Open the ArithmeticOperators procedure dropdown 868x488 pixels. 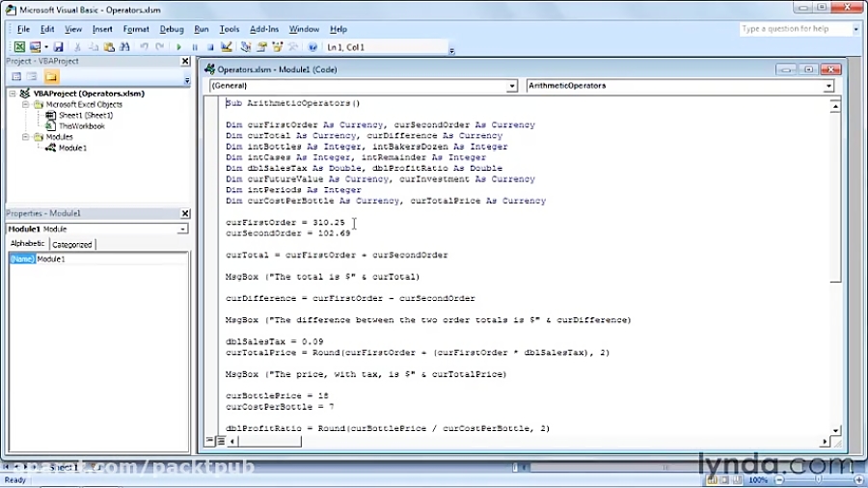tap(828, 86)
